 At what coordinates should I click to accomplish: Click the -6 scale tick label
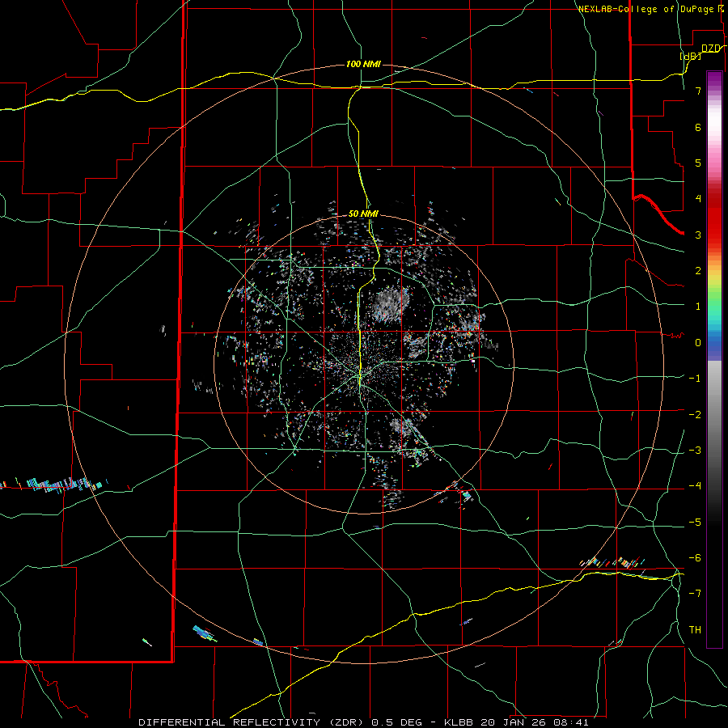tap(695, 558)
